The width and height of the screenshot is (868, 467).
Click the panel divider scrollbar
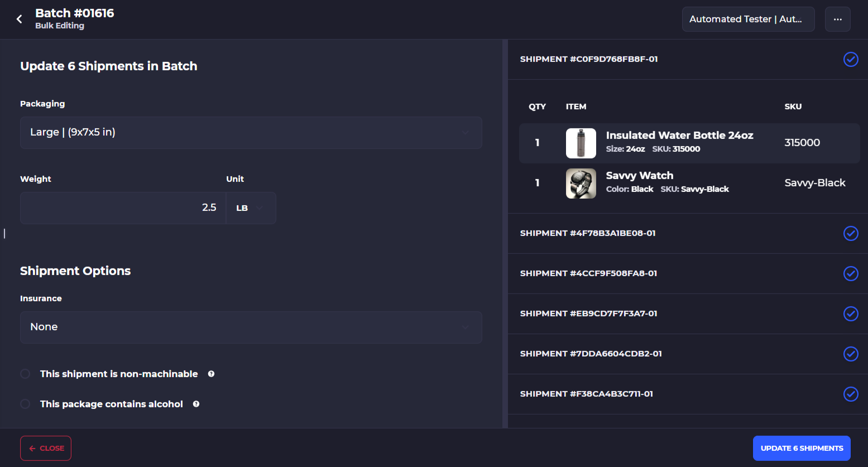tap(505, 234)
